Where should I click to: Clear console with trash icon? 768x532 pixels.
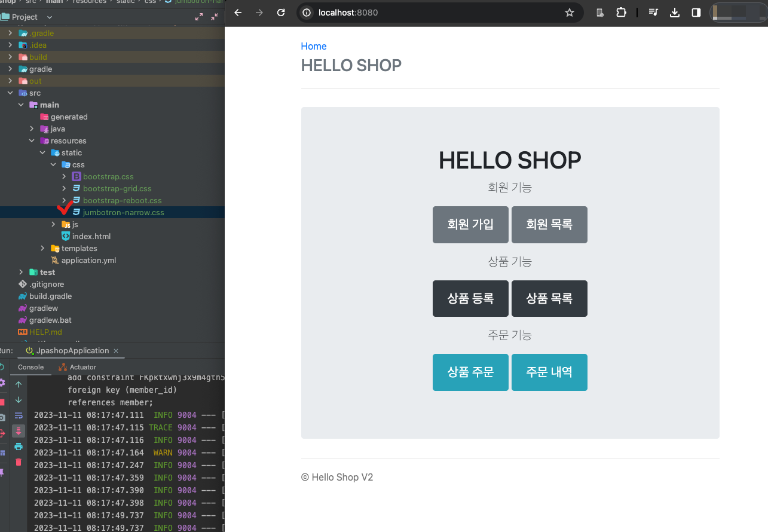pyautogui.click(x=19, y=462)
